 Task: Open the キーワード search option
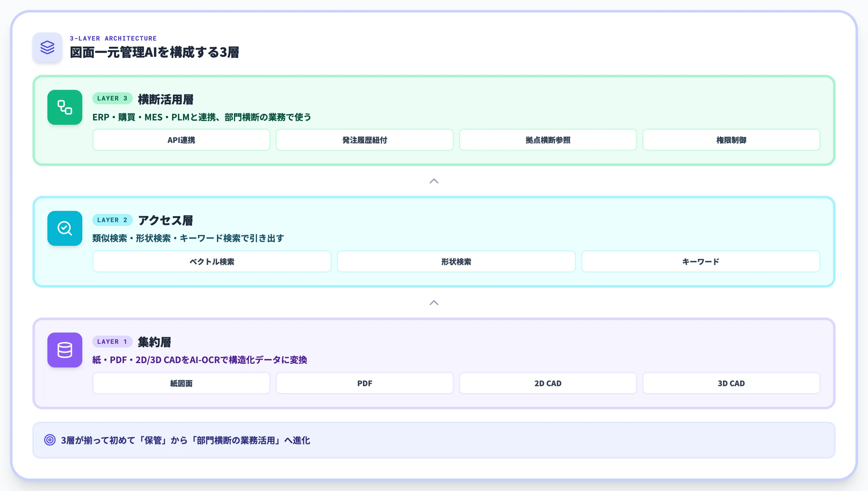pyautogui.click(x=701, y=261)
